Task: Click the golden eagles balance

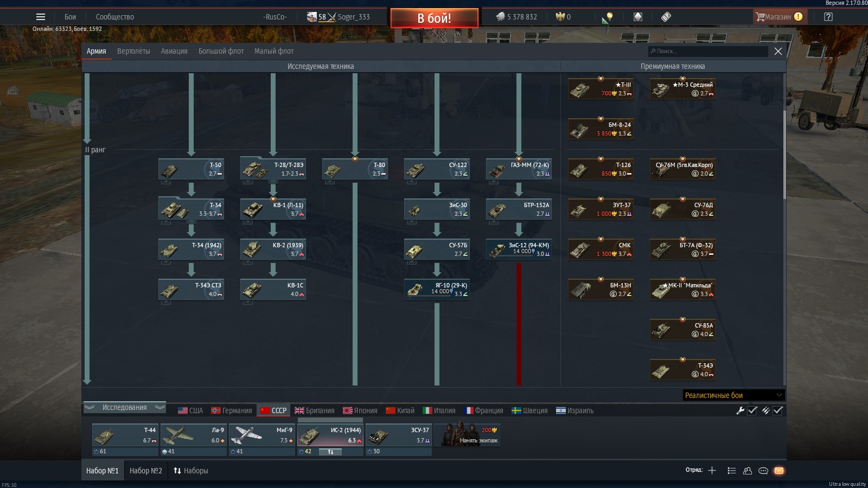Action: point(563,17)
